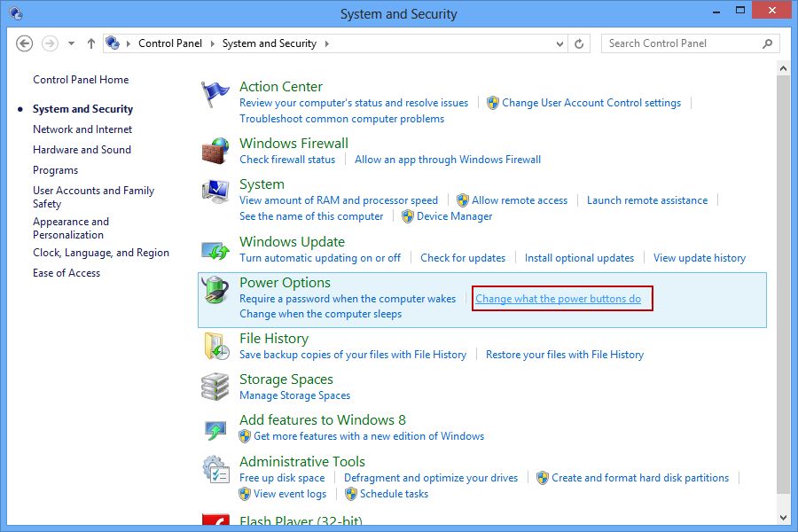Open Ease of Access category
The width and height of the screenshot is (798, 532).
click(x=66, y=273)
